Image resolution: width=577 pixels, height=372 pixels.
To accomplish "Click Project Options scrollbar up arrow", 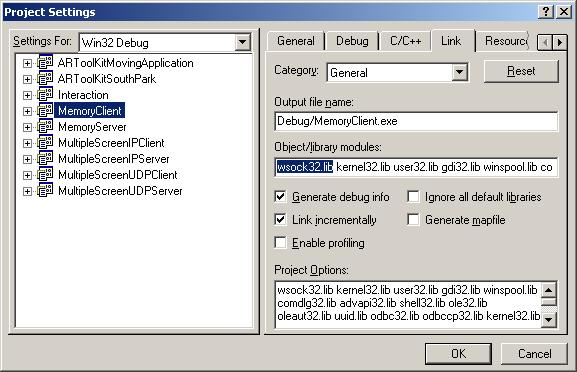I will [549, 290].
